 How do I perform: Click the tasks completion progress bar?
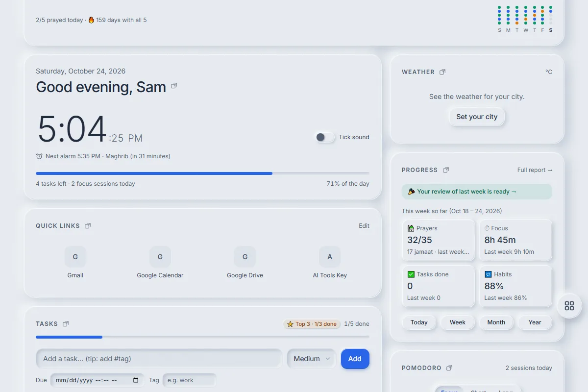coord(202,337)
